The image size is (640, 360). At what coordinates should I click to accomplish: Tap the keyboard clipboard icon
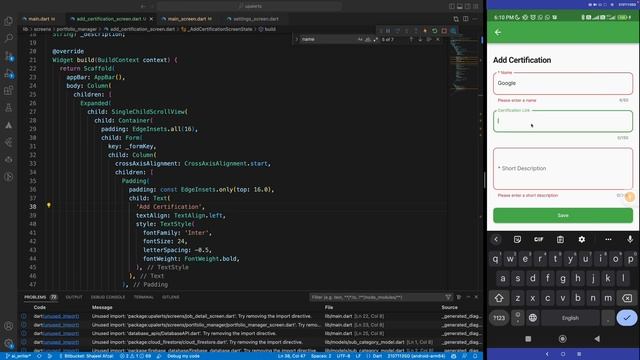click(x=560, y=240)
